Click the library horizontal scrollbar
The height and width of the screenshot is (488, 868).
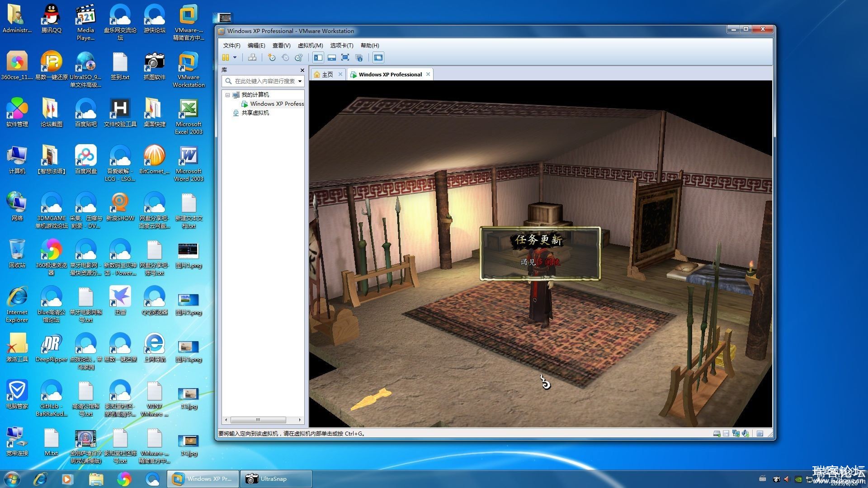258,420
